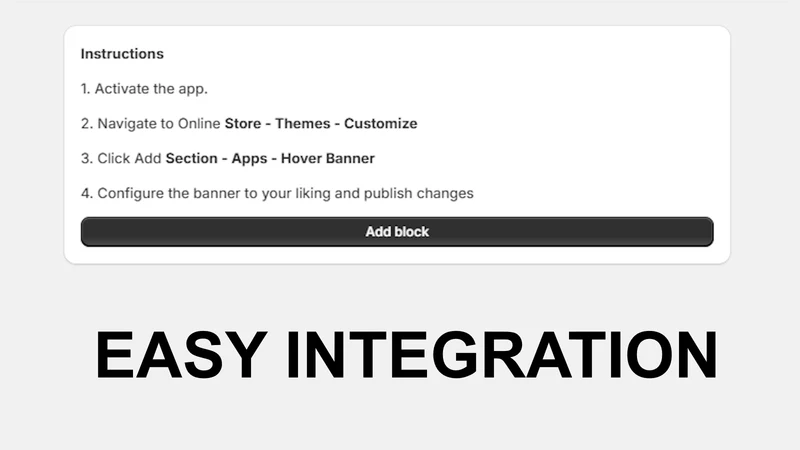800x450 pixels.
Task: Select the Instructions heading text
Action: (122, 54)
